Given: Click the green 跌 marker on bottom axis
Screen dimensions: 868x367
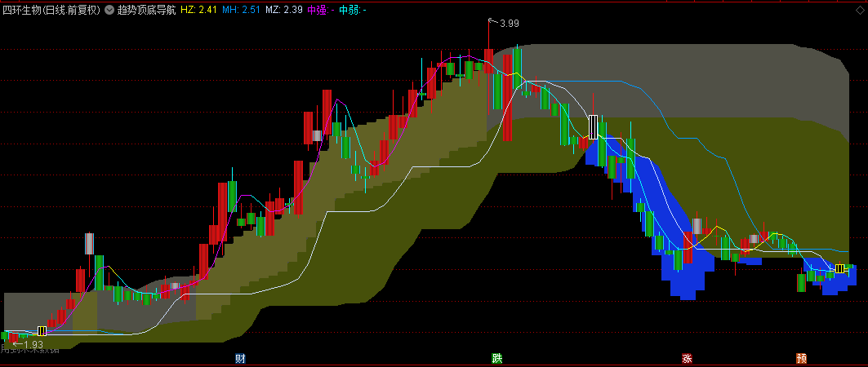Looking at the screenshot, I should tap(497, 359).
